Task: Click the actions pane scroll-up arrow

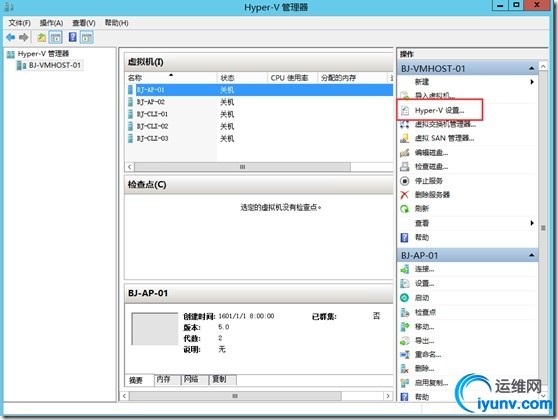Action: [x=543, y=67]
